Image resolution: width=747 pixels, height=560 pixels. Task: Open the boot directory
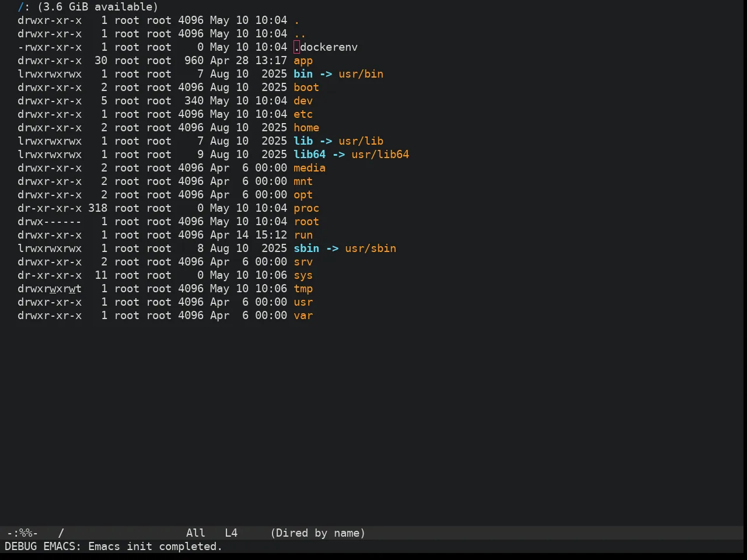pyautogui.click(x=306, y=87)
